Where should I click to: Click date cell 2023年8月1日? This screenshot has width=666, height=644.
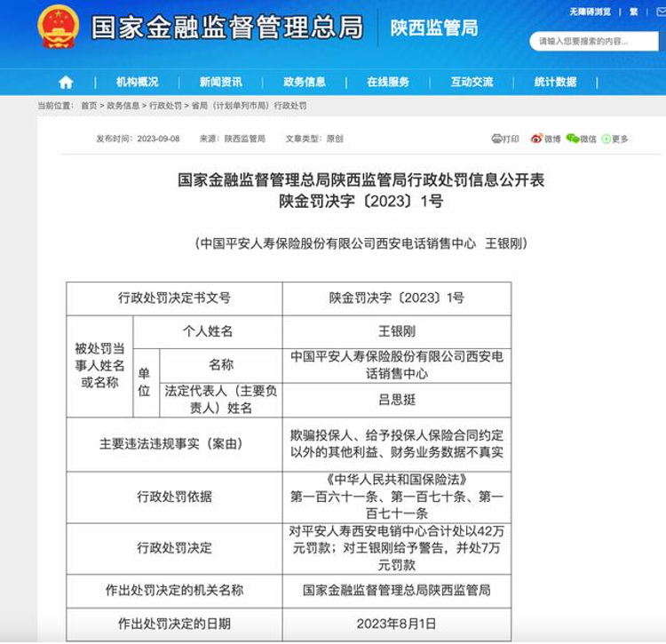click(396, 624)
